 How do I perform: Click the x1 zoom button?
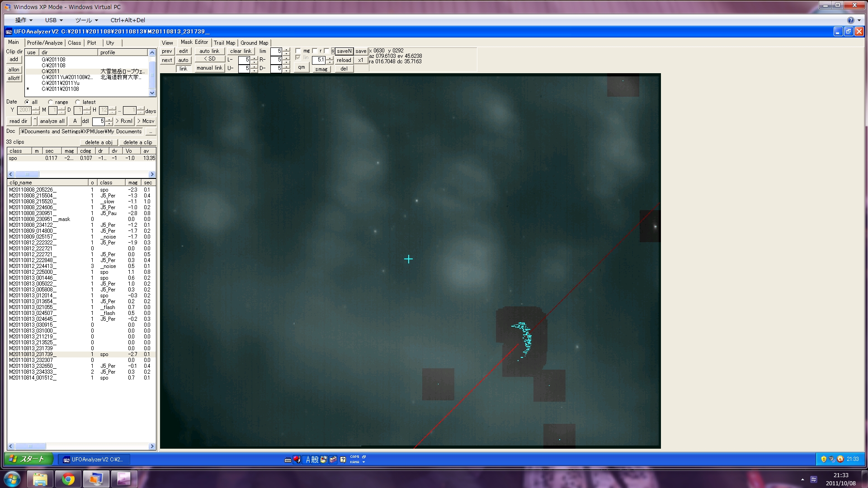tap(361, 60)
